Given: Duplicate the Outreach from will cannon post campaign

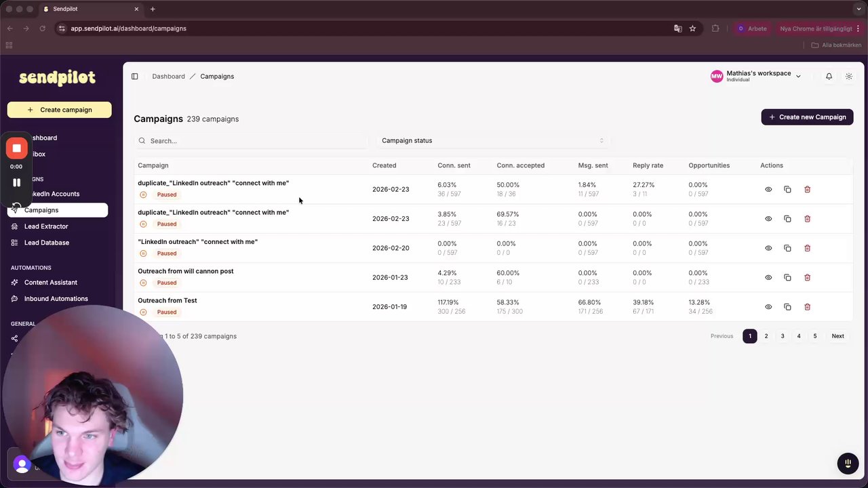Looking at the screenshot, I should [787, 277].
